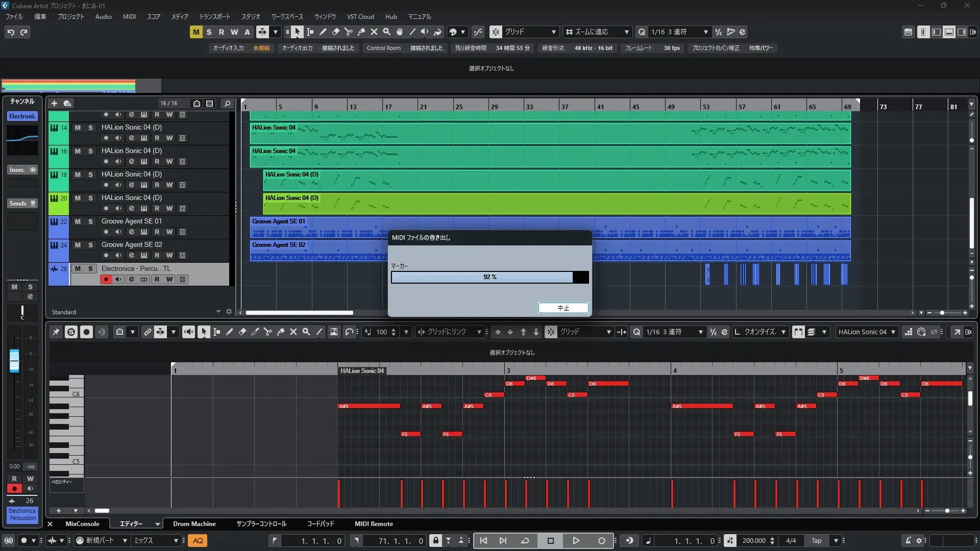Select the Scissors split tool in the main toolbar

[349, 32]
